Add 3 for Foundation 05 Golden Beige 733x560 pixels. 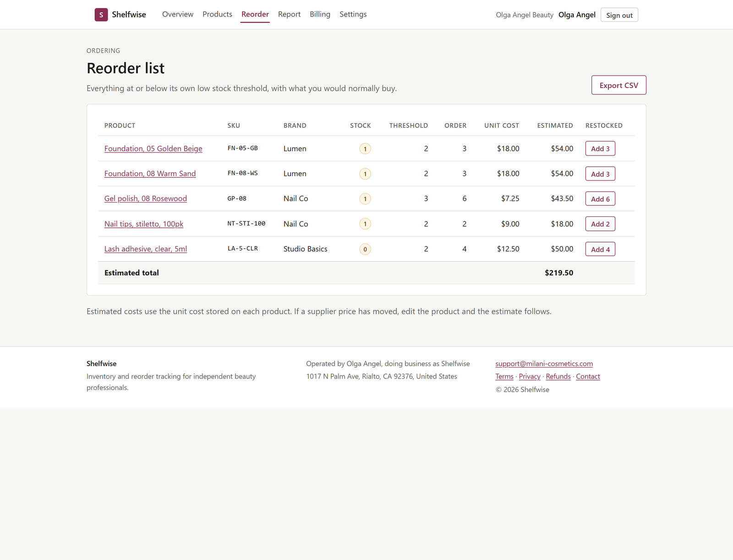600,148
